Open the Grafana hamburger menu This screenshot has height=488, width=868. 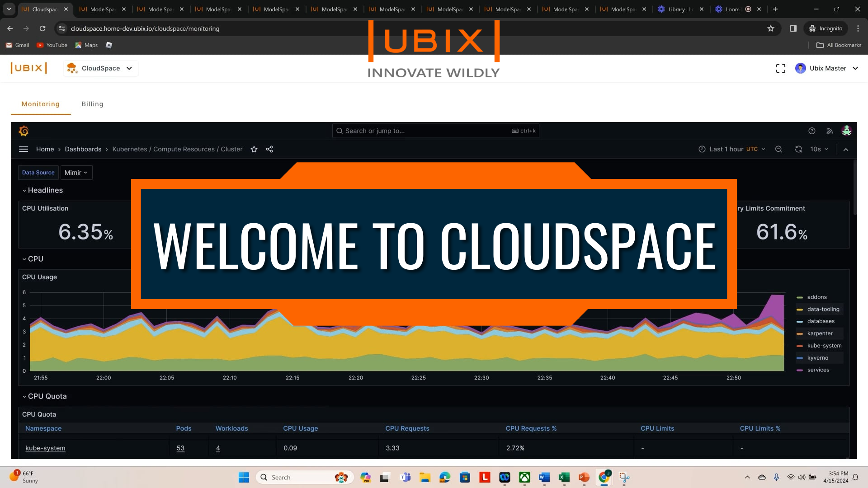click(x=24, y=149)
